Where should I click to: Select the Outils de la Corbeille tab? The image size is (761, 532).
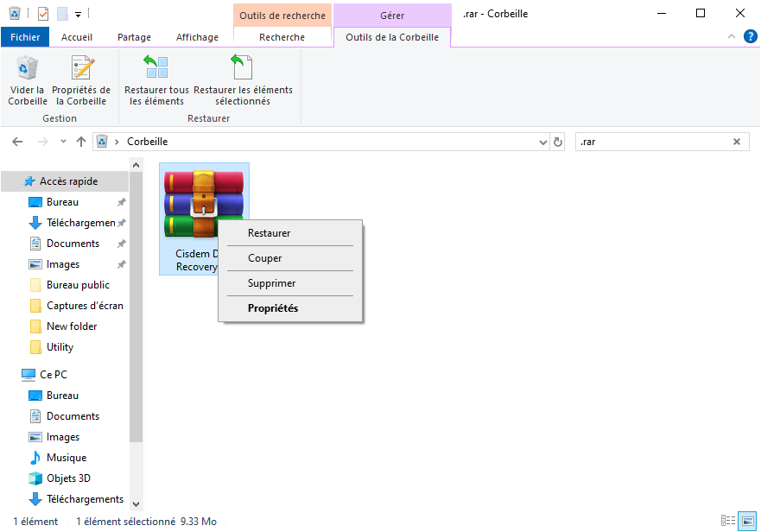click(392, 37)
